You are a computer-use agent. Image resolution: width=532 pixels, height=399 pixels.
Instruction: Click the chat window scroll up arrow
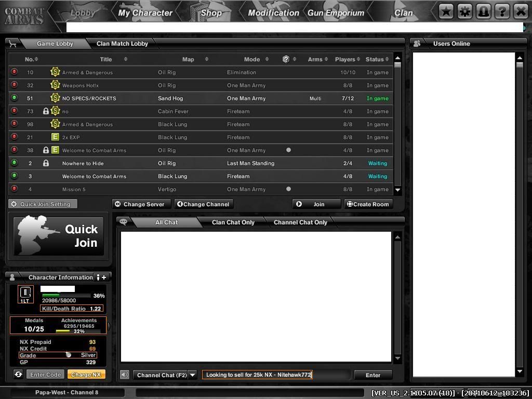point(397,237)
